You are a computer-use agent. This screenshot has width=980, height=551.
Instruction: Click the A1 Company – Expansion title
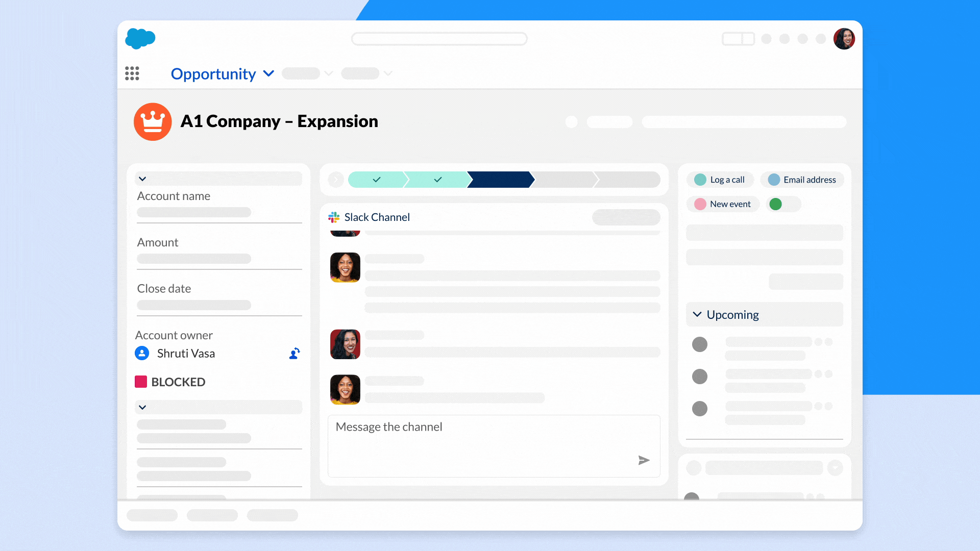(279, 121)
